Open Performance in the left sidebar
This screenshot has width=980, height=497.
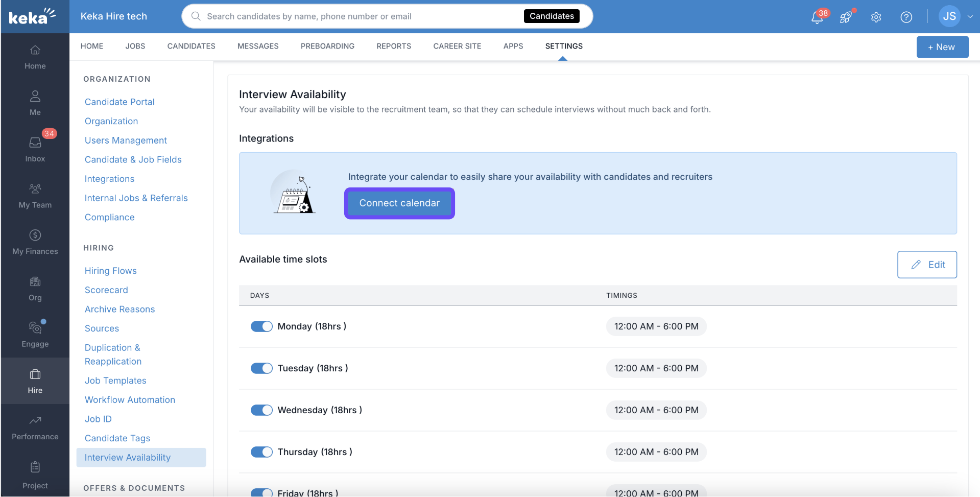(x=35, y=427)
